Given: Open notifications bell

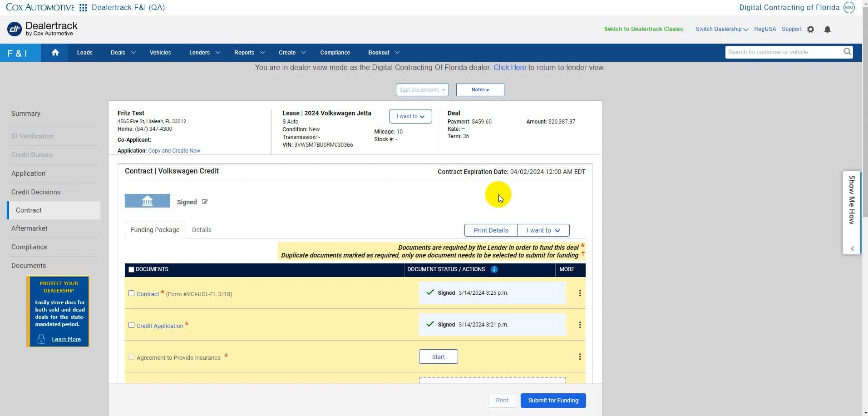Looking at the screenshot, I should point(828,29).
